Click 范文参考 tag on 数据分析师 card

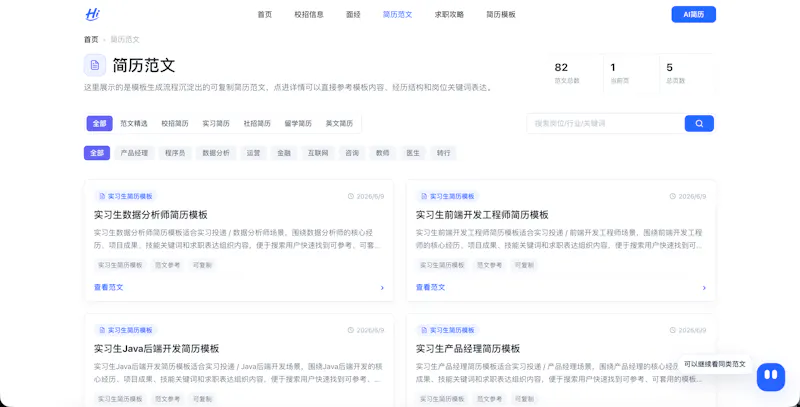point(167,265)
